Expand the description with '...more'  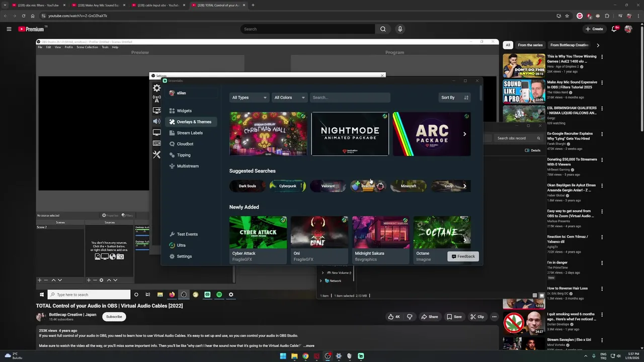(x=308, y=346)
